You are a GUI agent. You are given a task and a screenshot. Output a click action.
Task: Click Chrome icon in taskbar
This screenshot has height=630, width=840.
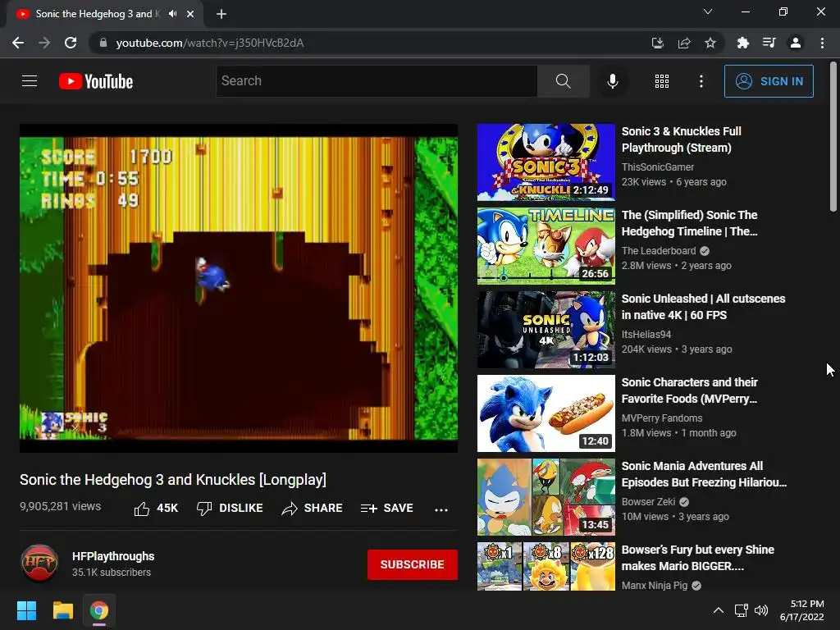99,610
